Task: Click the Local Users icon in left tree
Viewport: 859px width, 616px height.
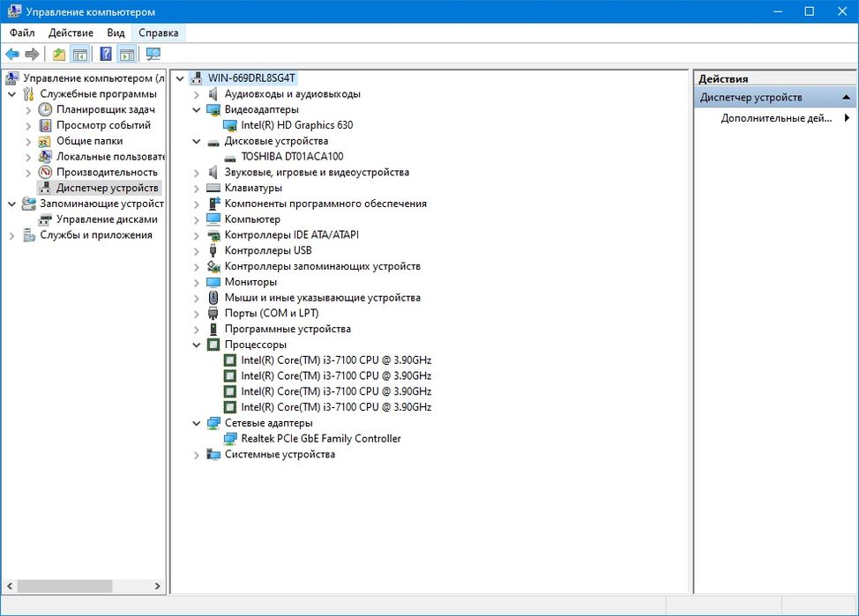Action: pos(45,157)
